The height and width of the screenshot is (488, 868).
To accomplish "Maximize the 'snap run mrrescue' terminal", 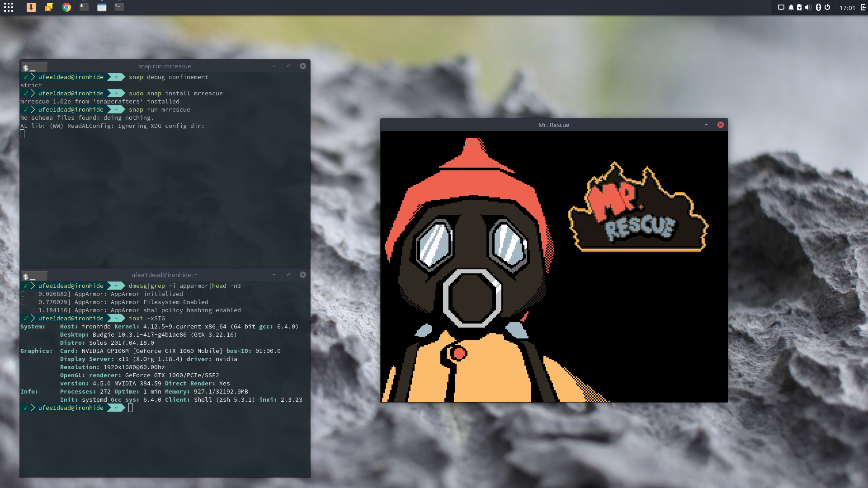I will (288, 66).
